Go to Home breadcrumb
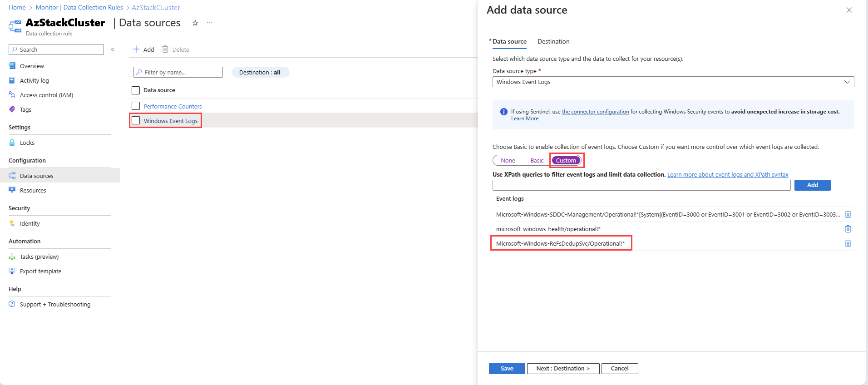 coord(17,7)
